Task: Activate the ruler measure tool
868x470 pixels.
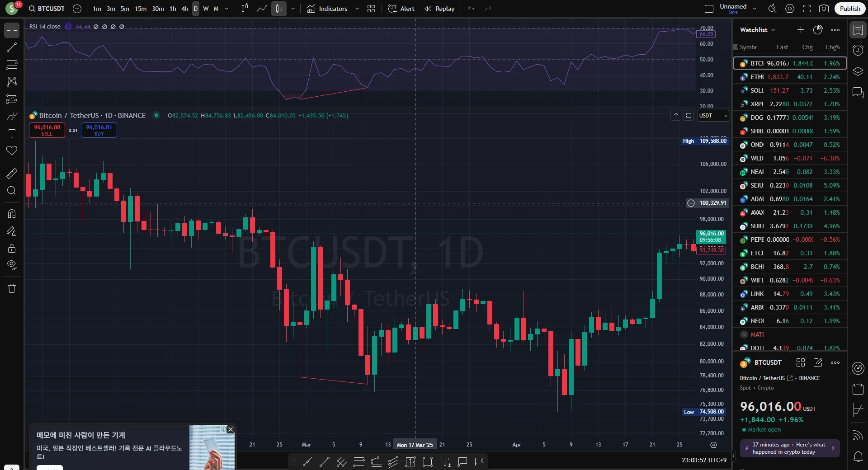Action: (x=12, y=173)
